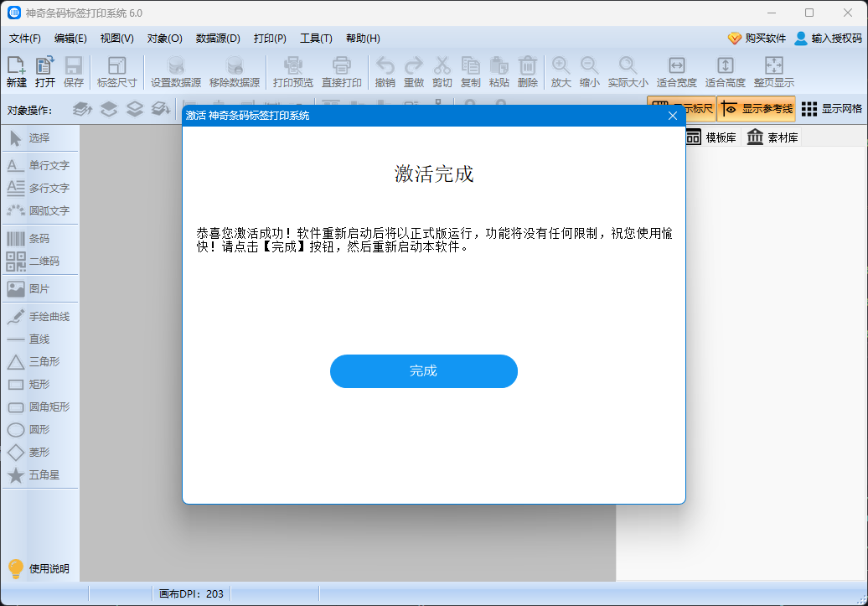The image size is (868, 606).
Task: Switch to the 模板库 tab
Action: (711, 137)
